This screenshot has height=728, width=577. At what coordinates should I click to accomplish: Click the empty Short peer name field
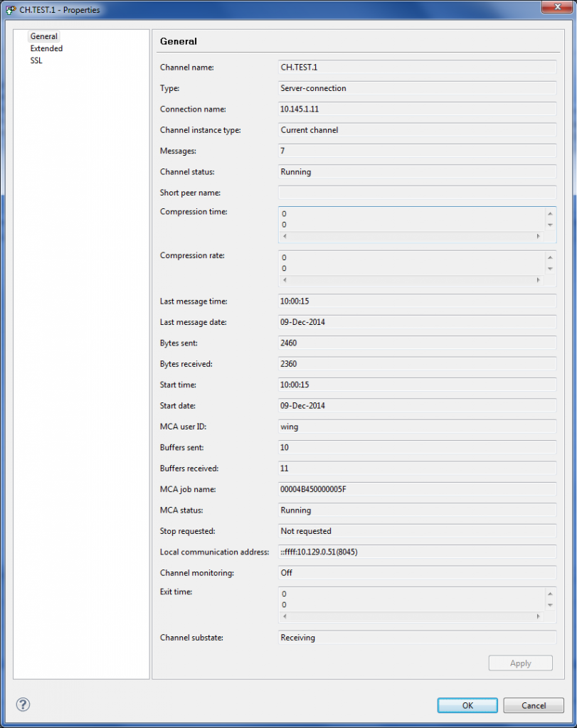[x=417, y=192]
